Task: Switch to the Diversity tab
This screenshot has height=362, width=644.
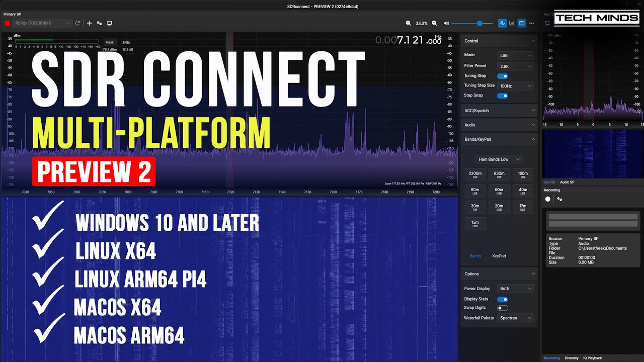Action: click(x=572, y=358)
